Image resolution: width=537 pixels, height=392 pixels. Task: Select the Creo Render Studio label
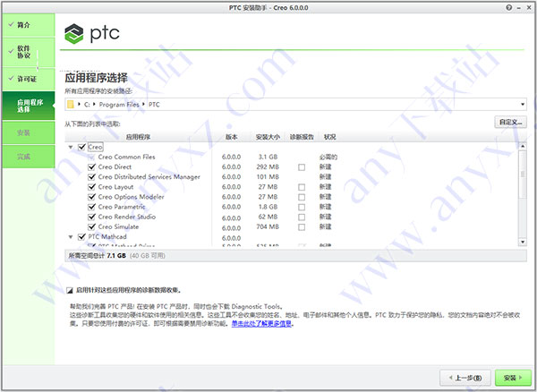click(127, 217)
